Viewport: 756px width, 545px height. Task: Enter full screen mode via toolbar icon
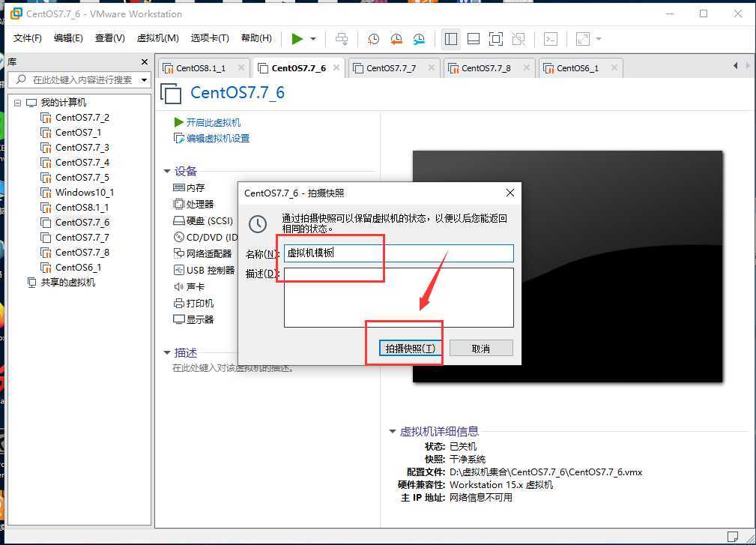(496, 39)
